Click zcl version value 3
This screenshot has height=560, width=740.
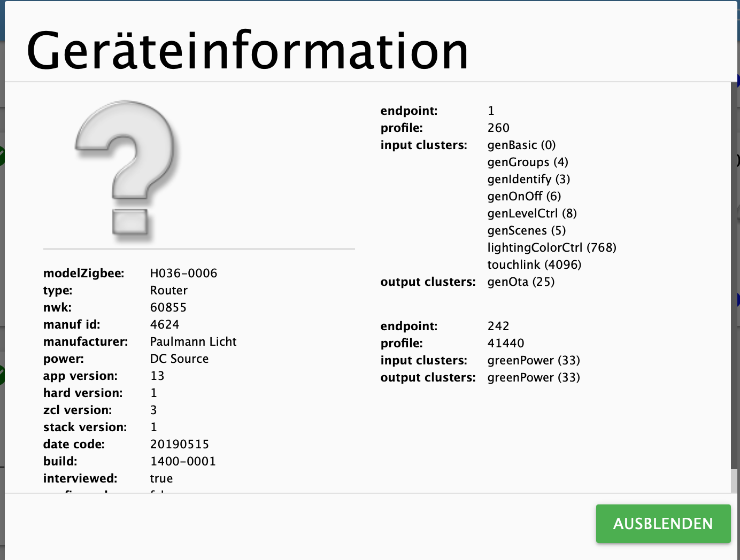(x=153, y=410)
